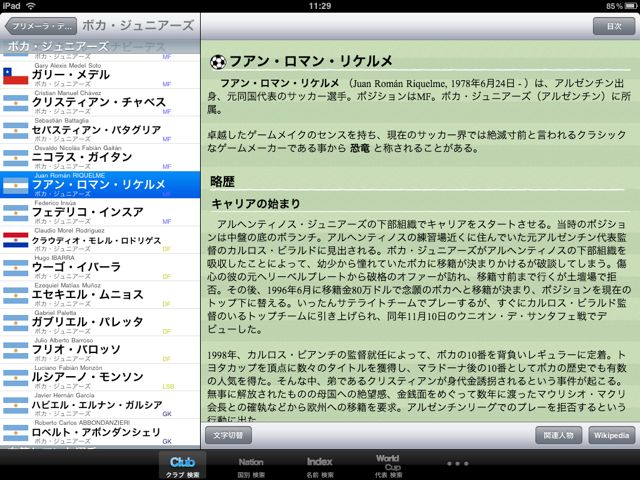Click the soccer ball icon beside article title
The image size is (640, 480).
click(218, 62)
